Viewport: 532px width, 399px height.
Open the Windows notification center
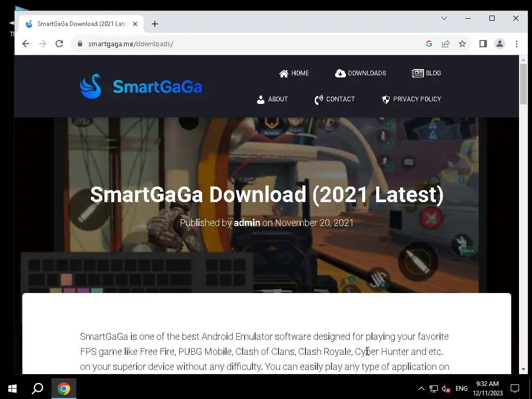515,389
